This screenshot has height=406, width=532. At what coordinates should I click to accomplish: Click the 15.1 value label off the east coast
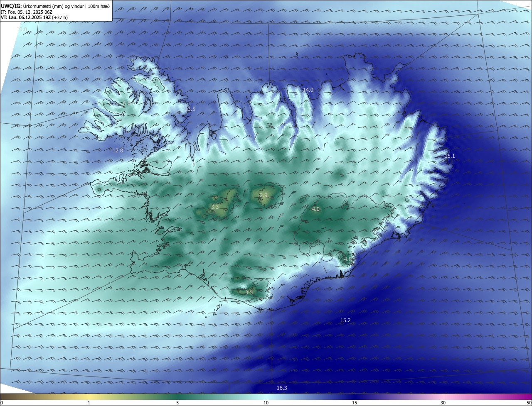click(450, 156)
